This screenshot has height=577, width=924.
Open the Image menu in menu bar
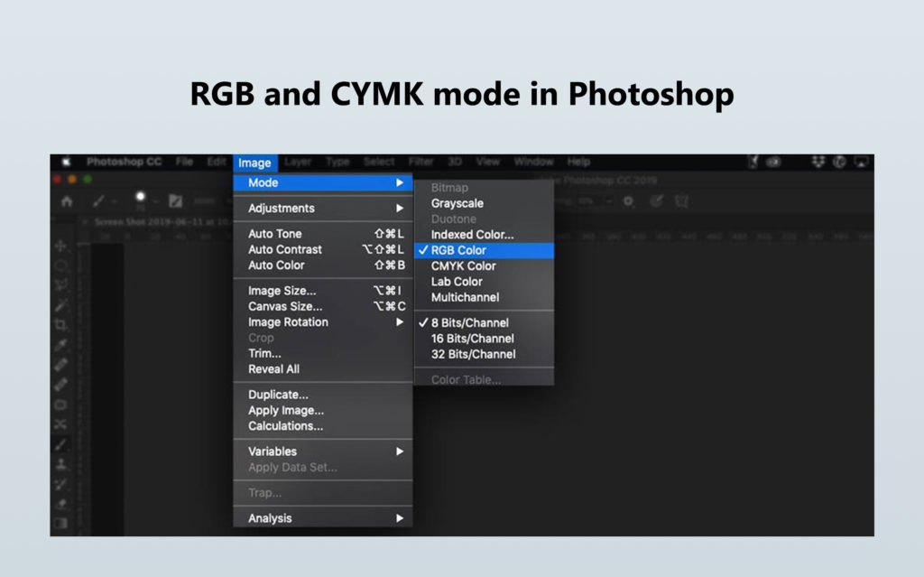(254, 163)
